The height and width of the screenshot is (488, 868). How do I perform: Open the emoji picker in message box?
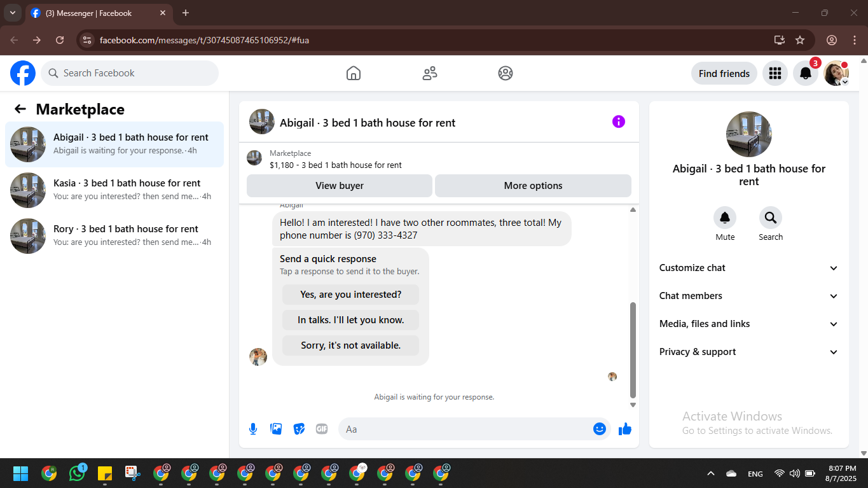pyautogui.click(x=599, y=429)
